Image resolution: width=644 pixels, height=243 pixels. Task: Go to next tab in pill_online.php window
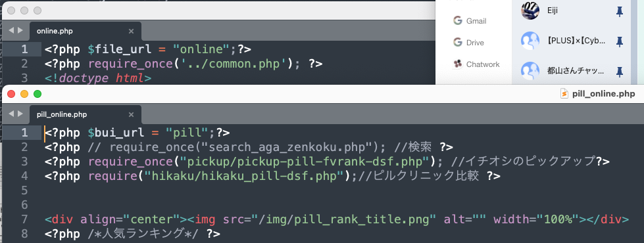click(20, 114)
